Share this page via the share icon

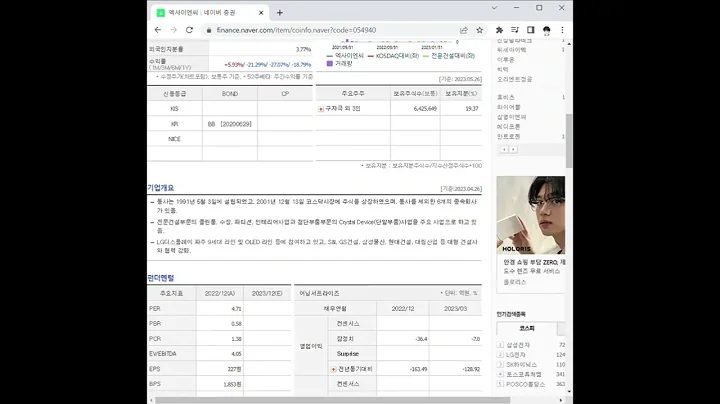464,30
